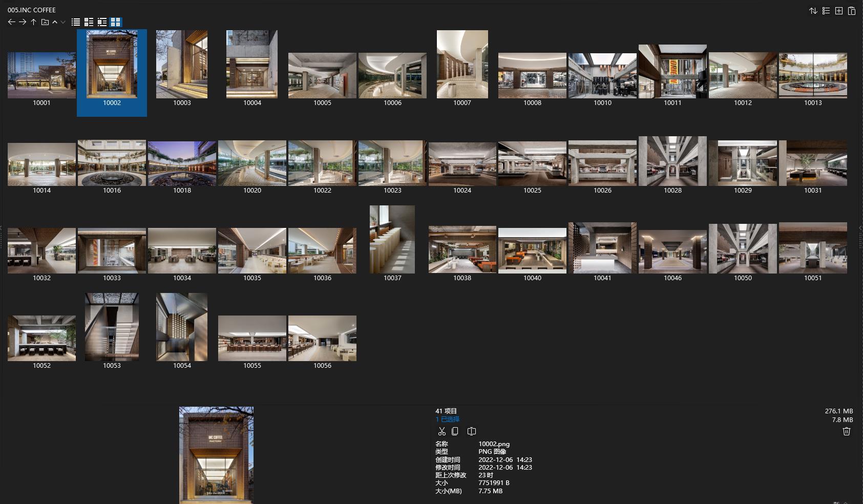Viewport: 863px width, 504px height.
Task: Copy the selected file 10002.png
Action: pos(455,431)
